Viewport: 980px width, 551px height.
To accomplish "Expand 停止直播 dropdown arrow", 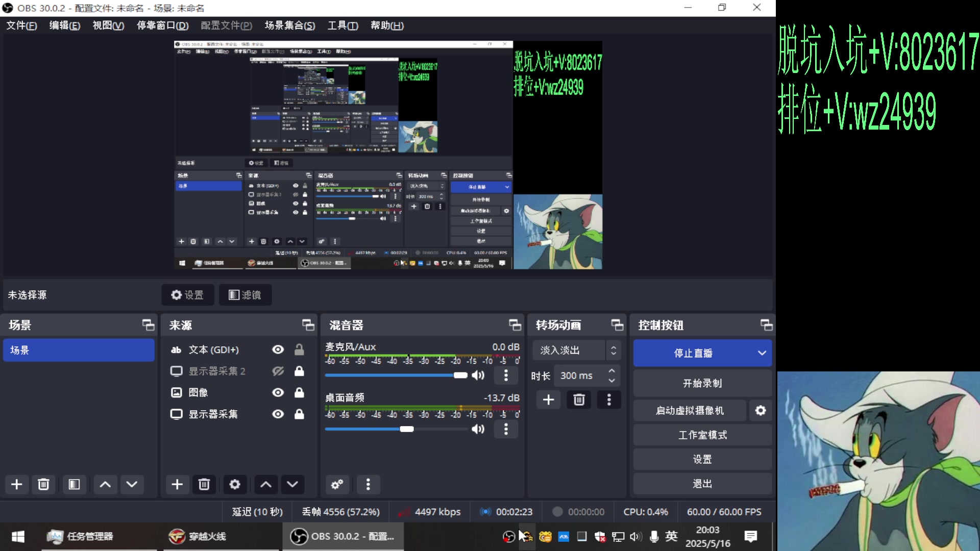I will 762,353.
